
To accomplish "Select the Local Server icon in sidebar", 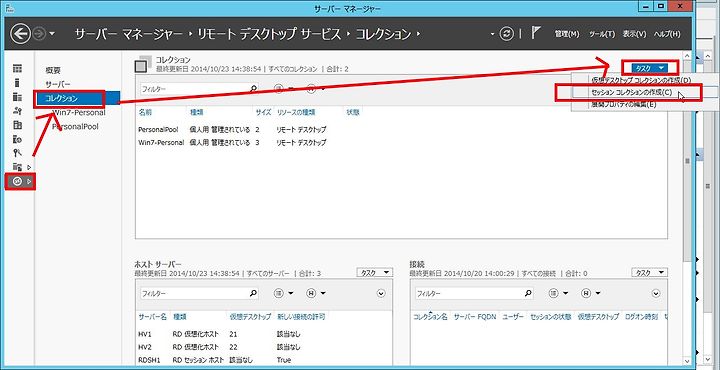I will (x=17, y=83).
